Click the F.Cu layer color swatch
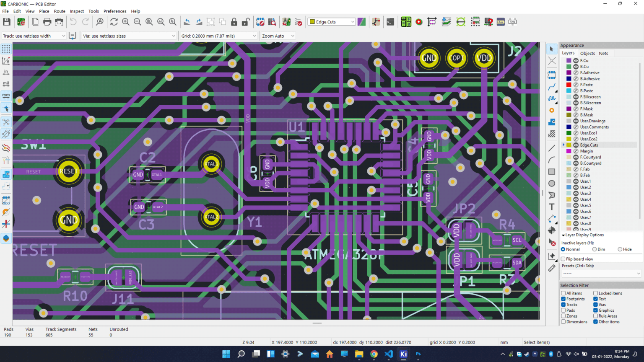 coord(569,60)
